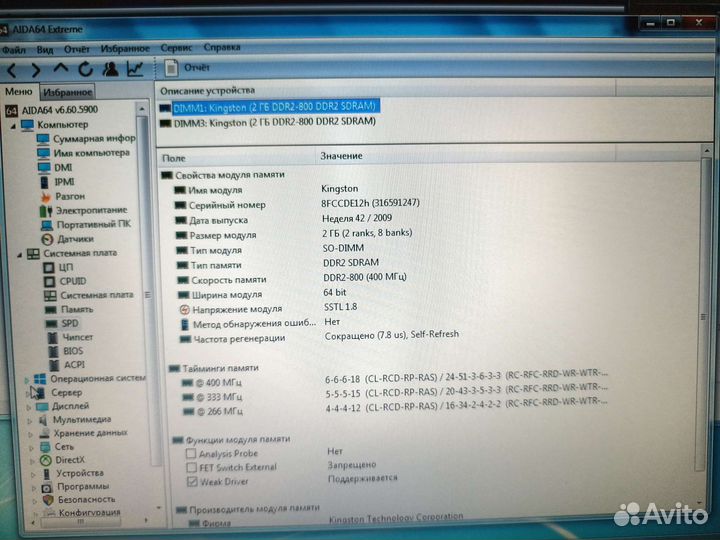Click the Отчёт report toolbar button

187,68
